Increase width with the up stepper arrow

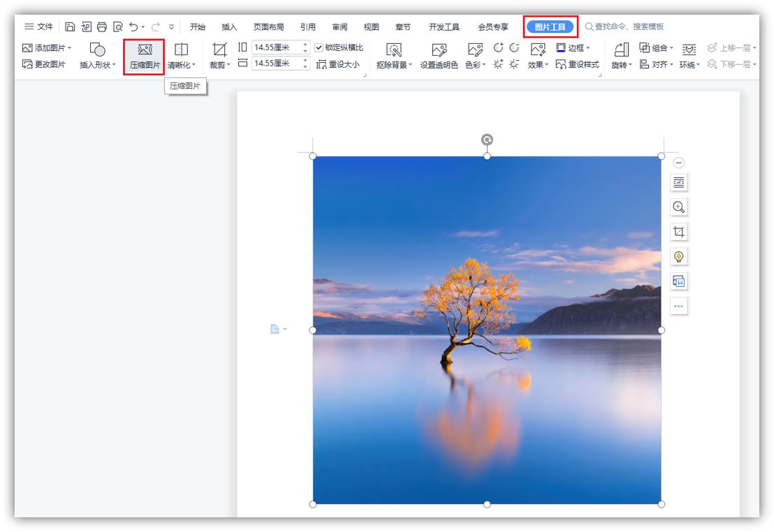pos(305,60)
